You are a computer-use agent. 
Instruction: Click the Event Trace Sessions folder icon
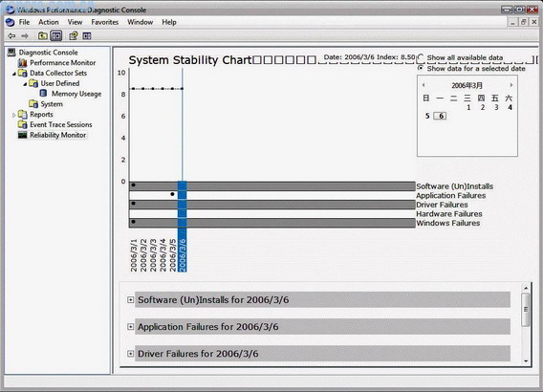23,124
